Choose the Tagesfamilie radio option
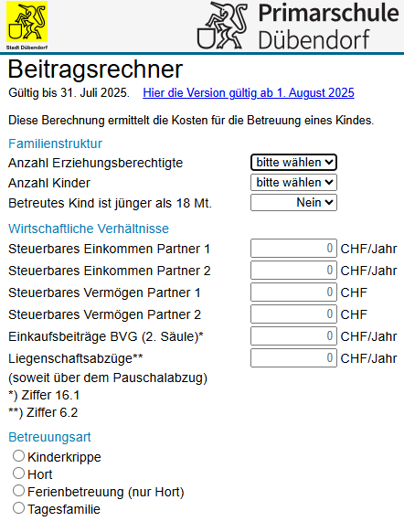 18,508
